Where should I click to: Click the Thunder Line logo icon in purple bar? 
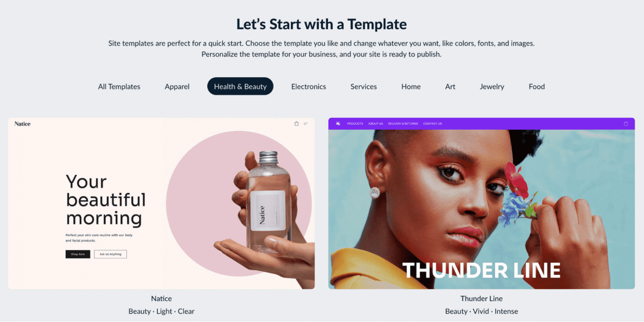(x=338, y=124)
